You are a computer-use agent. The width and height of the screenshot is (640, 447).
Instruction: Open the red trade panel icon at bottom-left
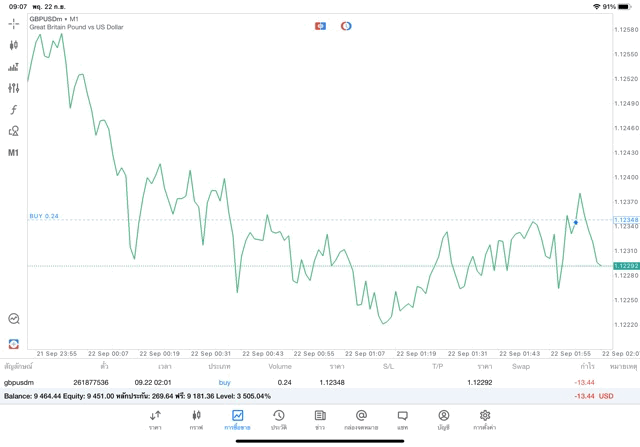tap(14, 344)
